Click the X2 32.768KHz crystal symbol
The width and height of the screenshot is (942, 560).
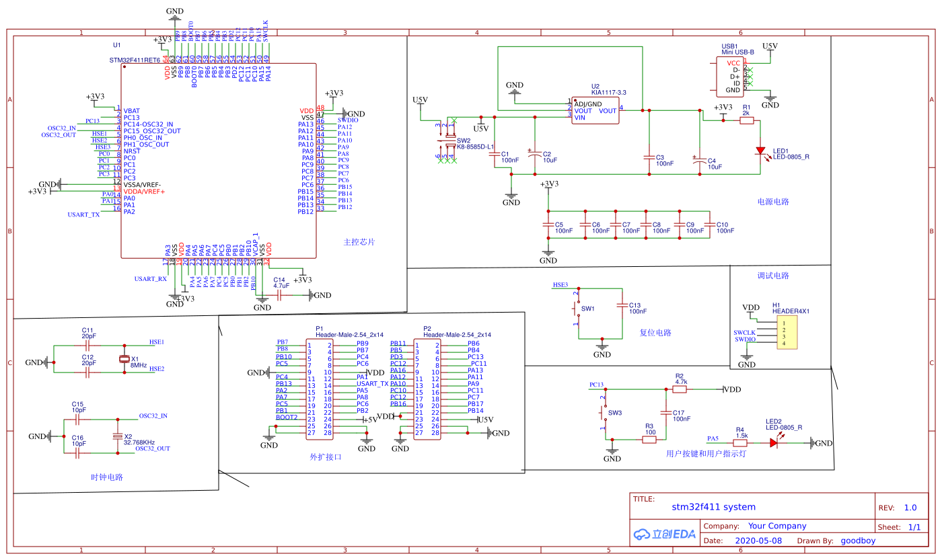click(118, 436)
